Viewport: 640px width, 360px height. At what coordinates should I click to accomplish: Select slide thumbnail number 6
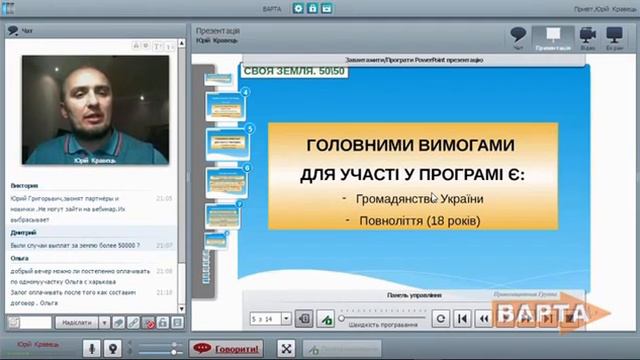tap(227, 182)
